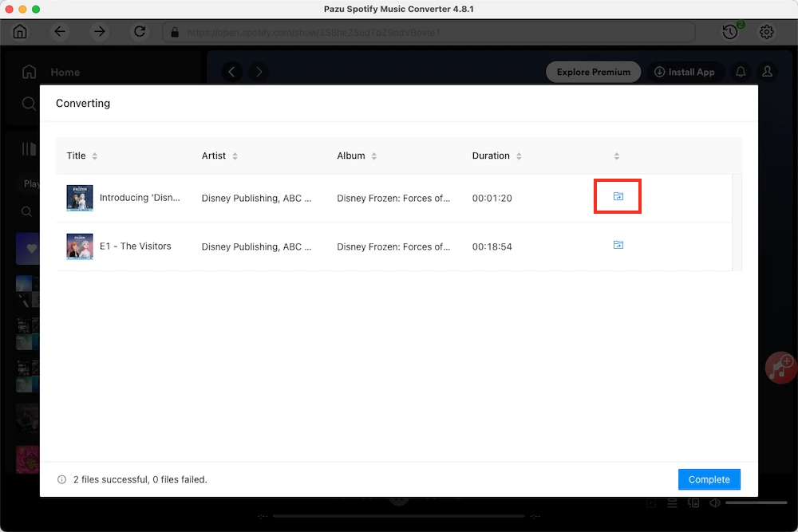The image size is (798, 532).
Task: Click the back navigation chevron in Spotify
Action: click(232, 72)
